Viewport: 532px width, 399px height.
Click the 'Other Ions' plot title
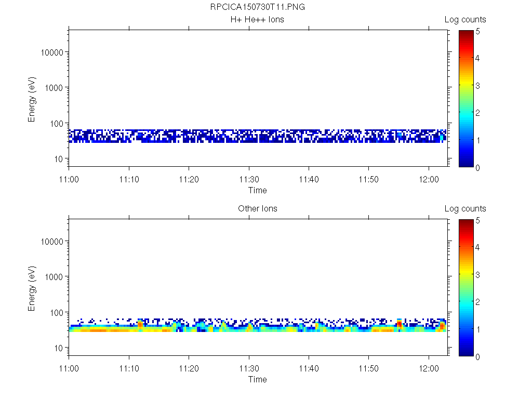click(x=258, y=209)
